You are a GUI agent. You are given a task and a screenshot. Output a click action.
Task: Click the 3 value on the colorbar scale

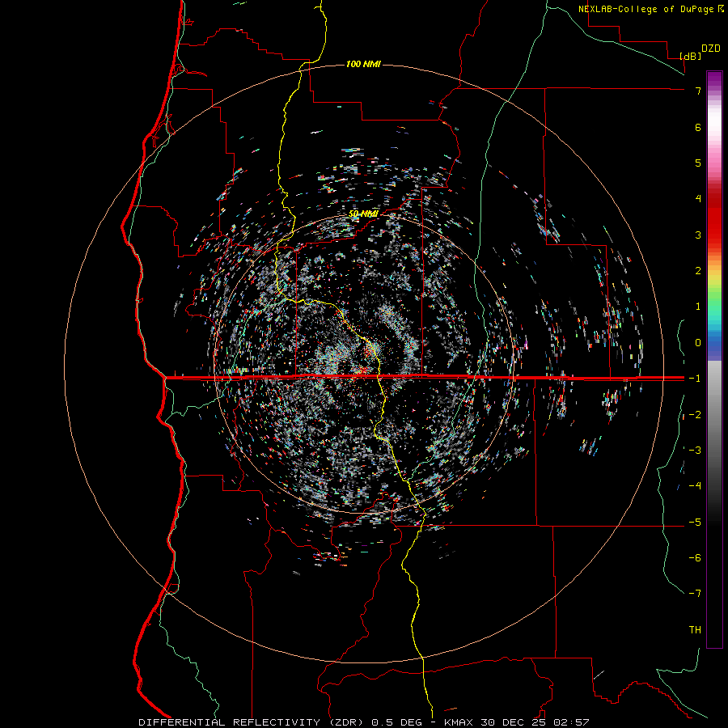click(x=698, y=235)
